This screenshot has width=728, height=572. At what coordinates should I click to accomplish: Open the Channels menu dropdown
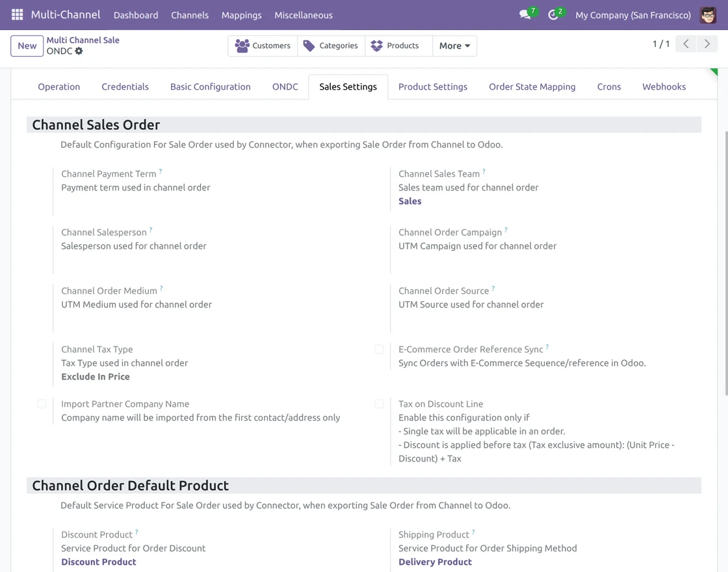190,15
